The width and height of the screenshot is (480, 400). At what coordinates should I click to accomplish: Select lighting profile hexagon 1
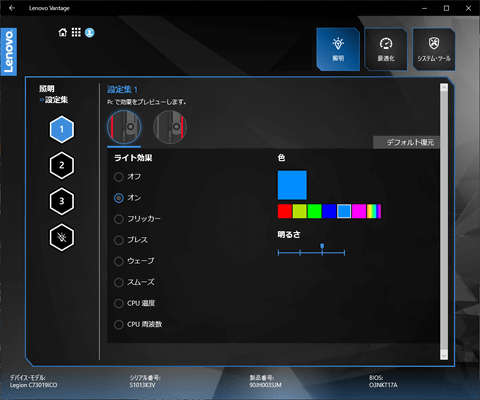[62, 129]
